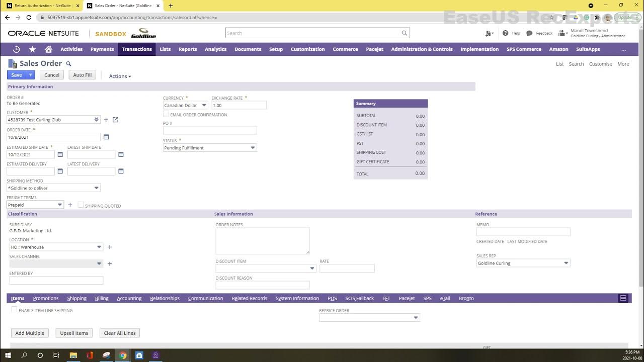Open Windows Start menu
The height and width of the screenshot is (362, 644).
[x=8, y=355]
